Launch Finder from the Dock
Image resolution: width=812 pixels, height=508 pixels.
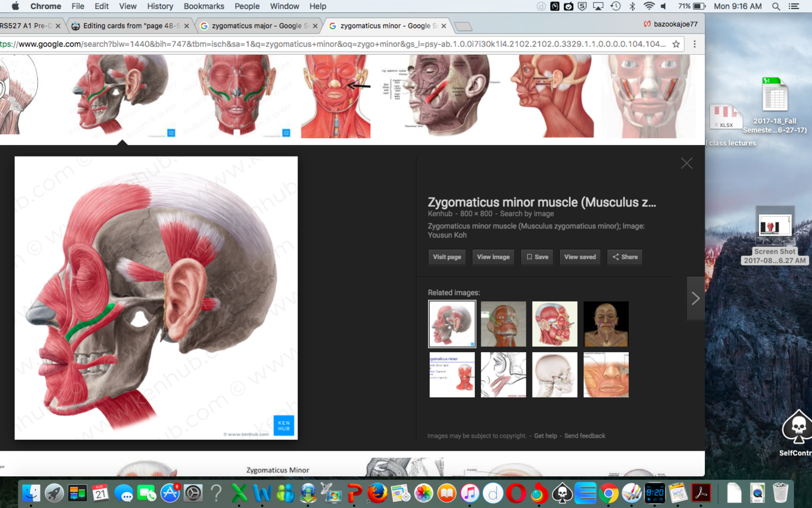coord(31,493)
